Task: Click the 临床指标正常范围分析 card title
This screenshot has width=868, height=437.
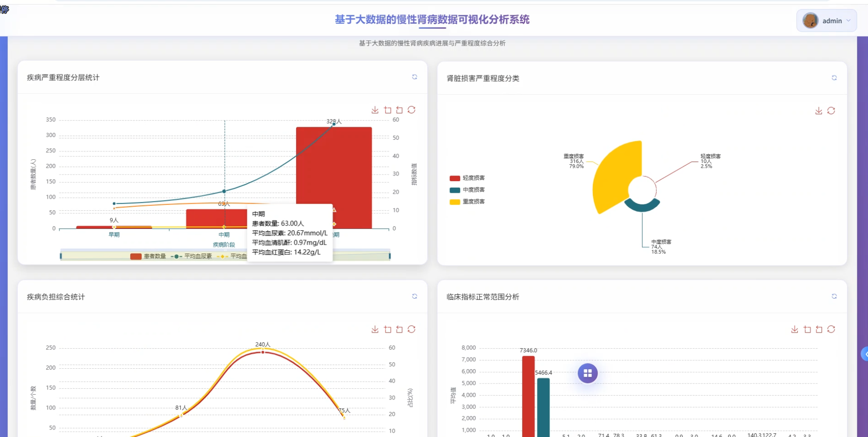Action: 483,297
